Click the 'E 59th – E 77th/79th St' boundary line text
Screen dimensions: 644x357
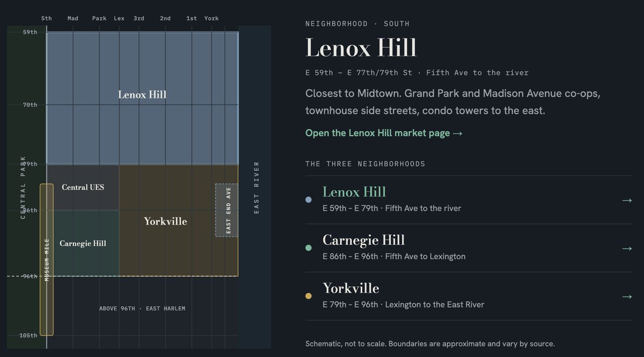tap(417, 72)
